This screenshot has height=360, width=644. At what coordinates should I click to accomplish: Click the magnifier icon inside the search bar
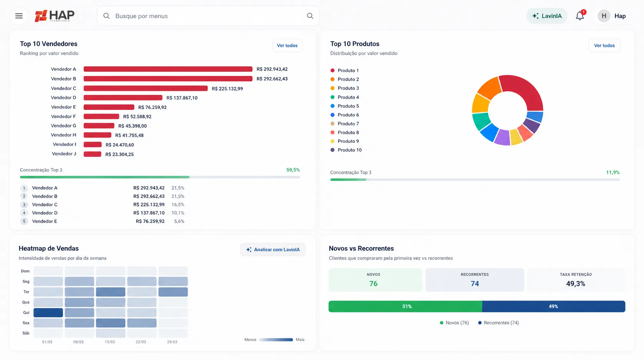[x=106, y=16]
